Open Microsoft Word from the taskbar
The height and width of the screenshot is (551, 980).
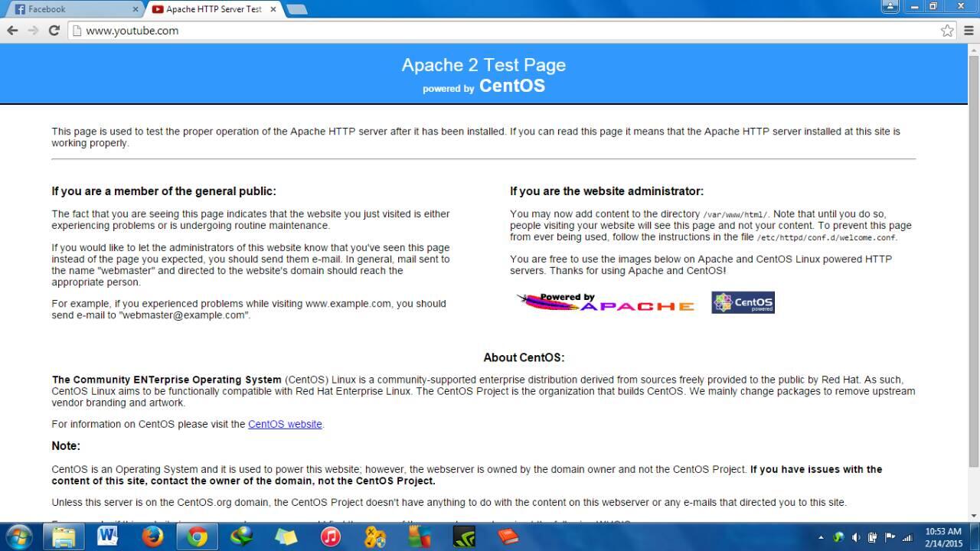[x=108, y=536]
